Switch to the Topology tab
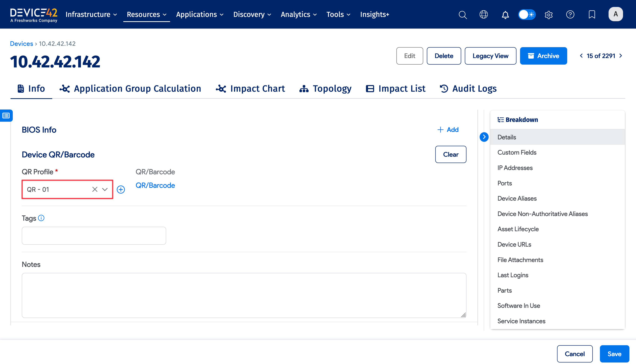 point(325,88)
